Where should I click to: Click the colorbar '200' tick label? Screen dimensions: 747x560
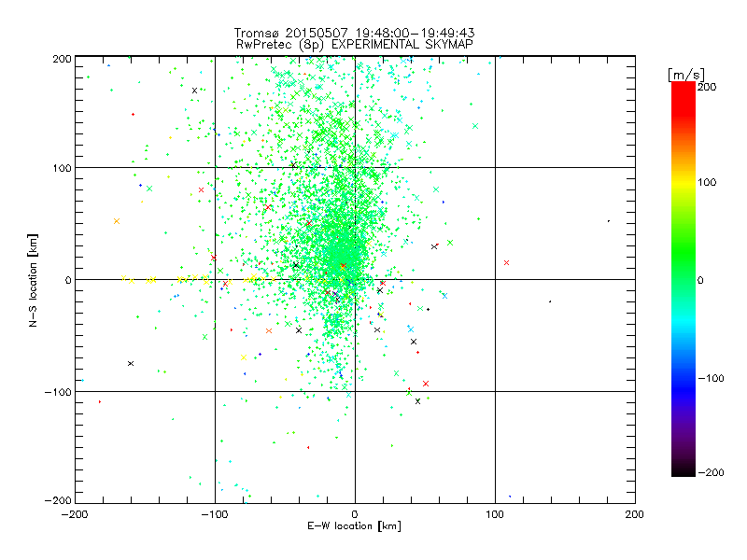pyautogui.click(x=707, y=87)
